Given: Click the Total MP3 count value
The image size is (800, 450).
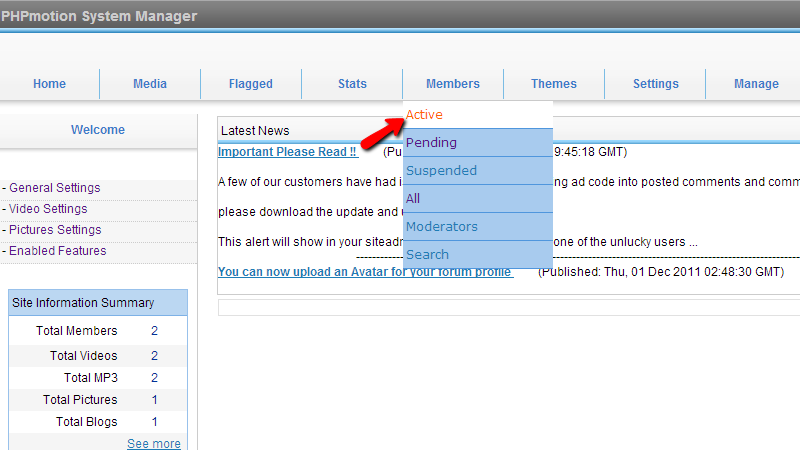Looking at the screenshot, I should click(x=155, y=378).
